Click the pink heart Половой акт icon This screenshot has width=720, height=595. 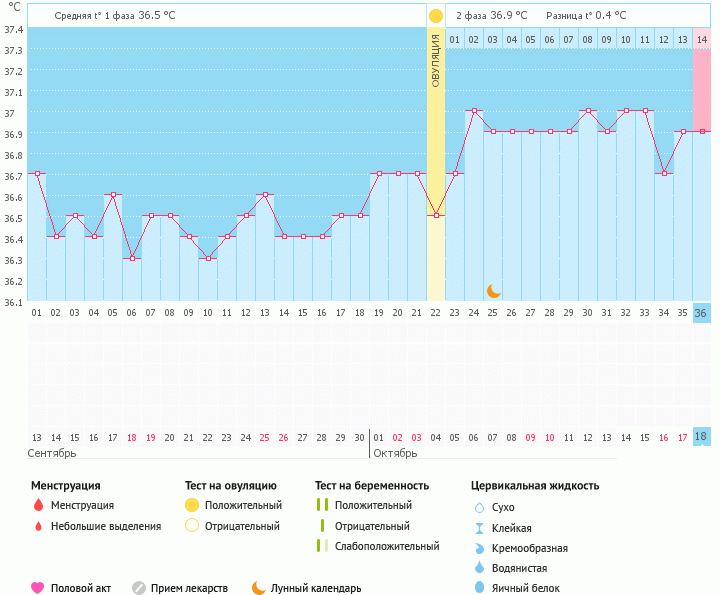click(x=38, y=588)
